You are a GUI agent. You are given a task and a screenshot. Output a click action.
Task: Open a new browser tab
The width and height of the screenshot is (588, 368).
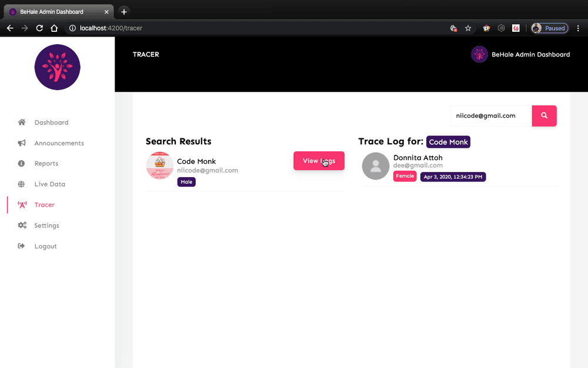tap(123, 12)
